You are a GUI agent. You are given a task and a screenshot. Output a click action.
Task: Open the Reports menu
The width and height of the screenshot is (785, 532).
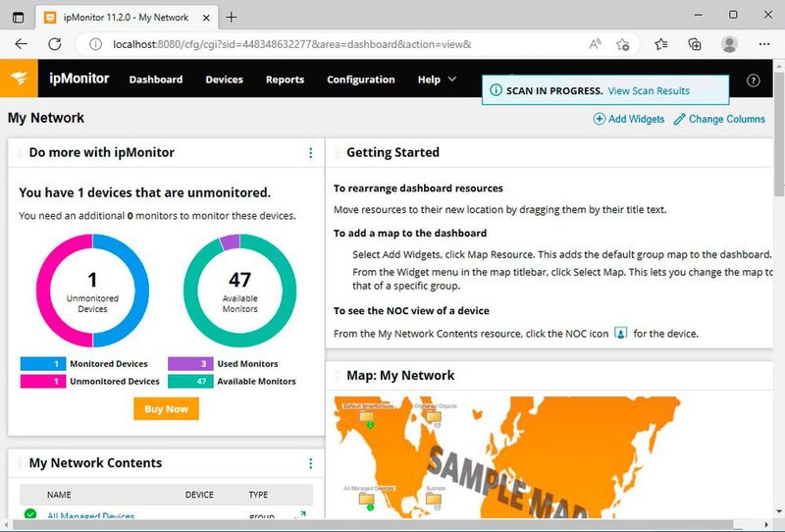285,80
